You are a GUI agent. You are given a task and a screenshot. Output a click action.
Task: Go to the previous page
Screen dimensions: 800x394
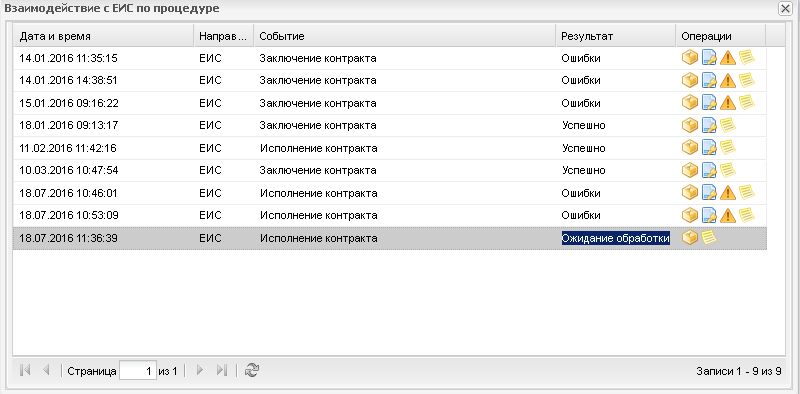(46, 371)
